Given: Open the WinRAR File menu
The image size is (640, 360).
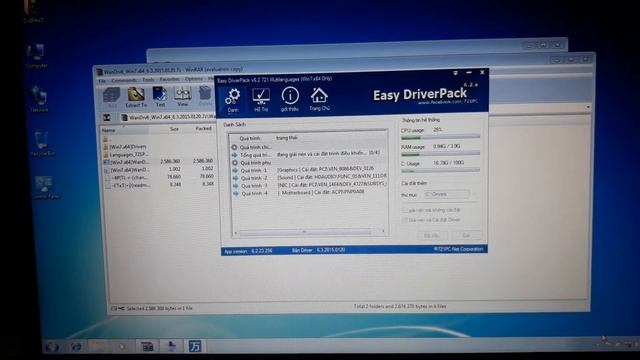Looking at the screenshot, I should (x=102, y=81).
